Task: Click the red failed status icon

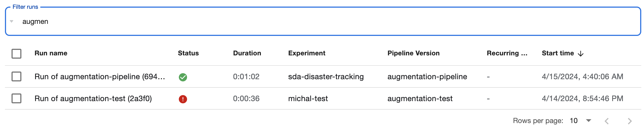Action: tap(183, 99)
